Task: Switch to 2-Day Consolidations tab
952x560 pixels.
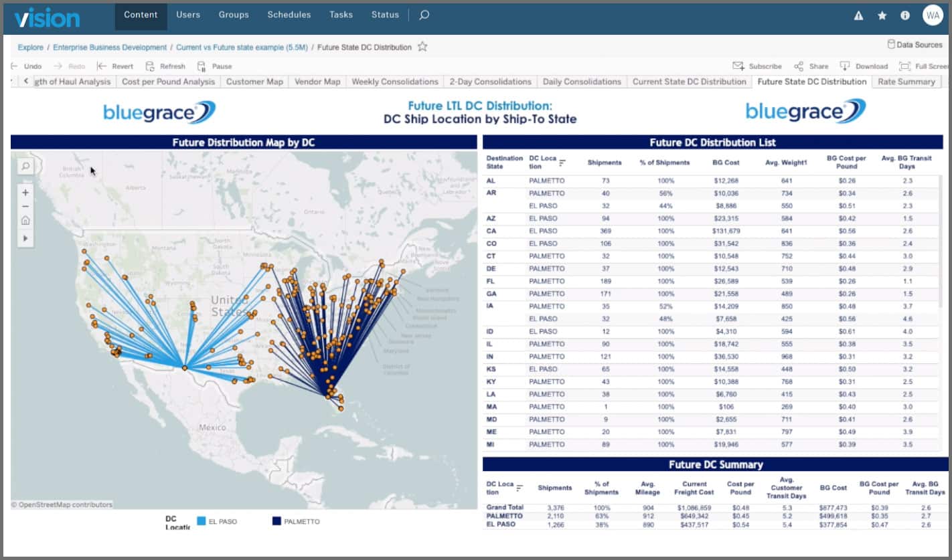Action: 490,82
